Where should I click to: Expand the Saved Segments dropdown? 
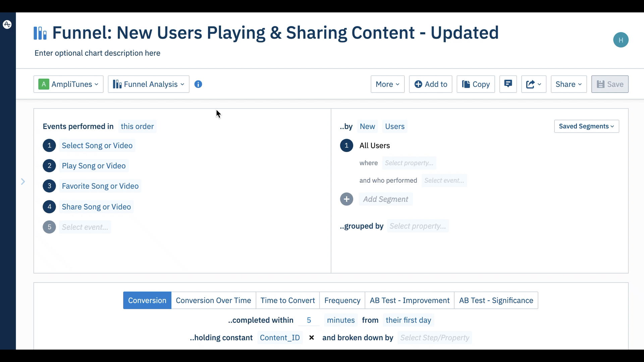pos(586,126)
